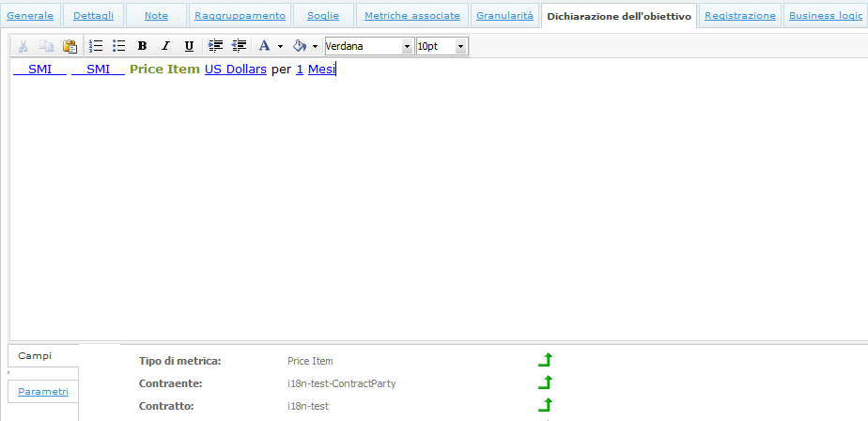
Task: Open the fill color dropdown arrow
Action: [x=315, y=47]
